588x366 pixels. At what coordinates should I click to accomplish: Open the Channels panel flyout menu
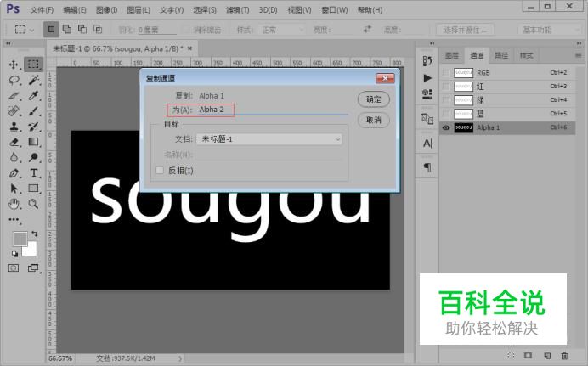pos(578,55)
